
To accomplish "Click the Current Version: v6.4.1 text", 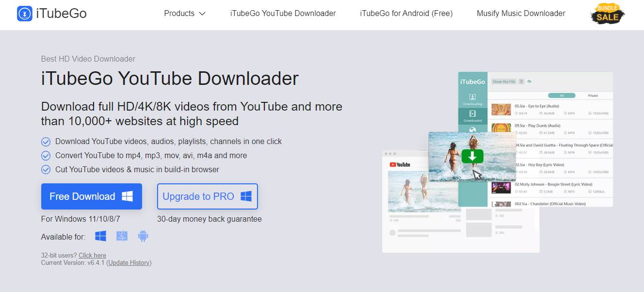I will coord(73,263).
